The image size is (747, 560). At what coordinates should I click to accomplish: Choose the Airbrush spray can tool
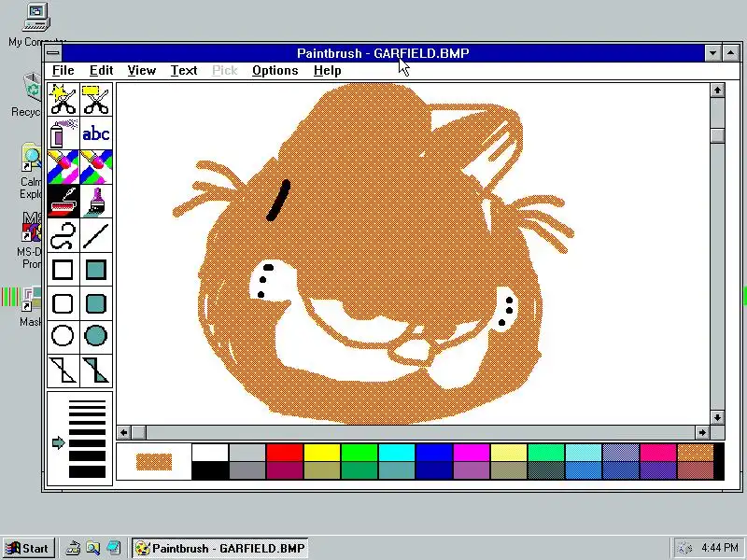[63, 133]
